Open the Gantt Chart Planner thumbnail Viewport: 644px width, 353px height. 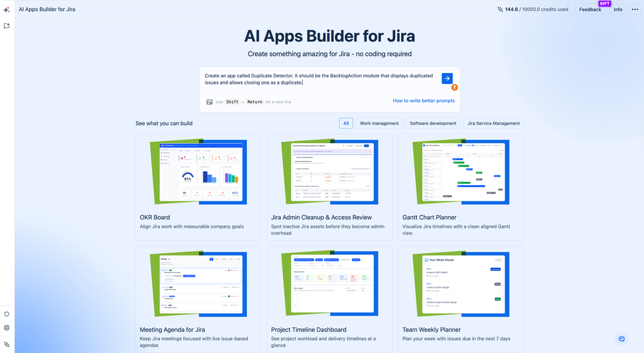tap(461, 172)
